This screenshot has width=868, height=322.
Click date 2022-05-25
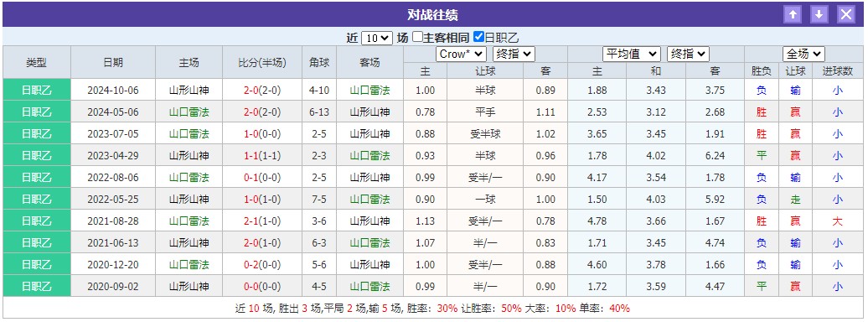pyautogui.click(x=113, y=200)
